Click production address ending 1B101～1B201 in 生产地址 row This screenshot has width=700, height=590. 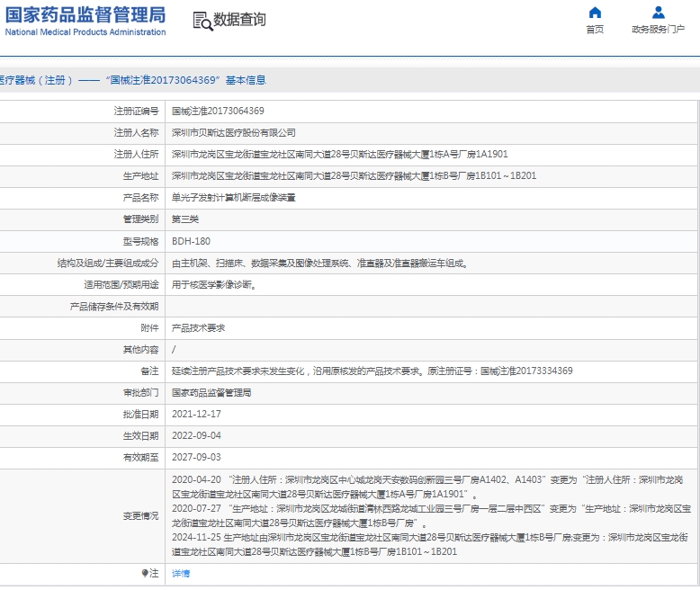354,176
